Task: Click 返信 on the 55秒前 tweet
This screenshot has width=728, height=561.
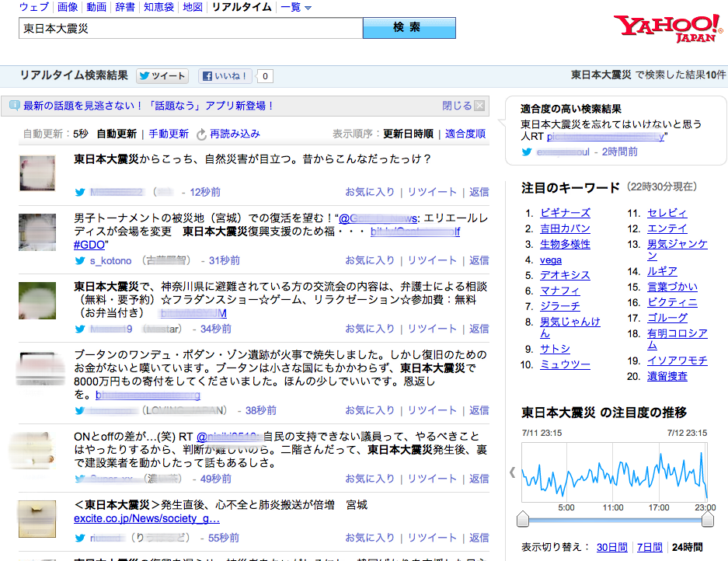Action: (x=479, y=538)
